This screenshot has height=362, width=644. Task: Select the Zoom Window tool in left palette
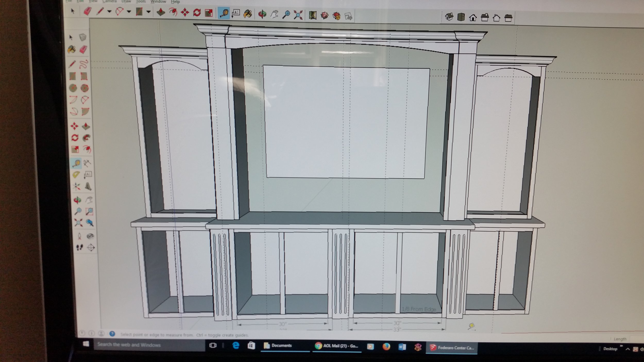(x=89, y=212)
